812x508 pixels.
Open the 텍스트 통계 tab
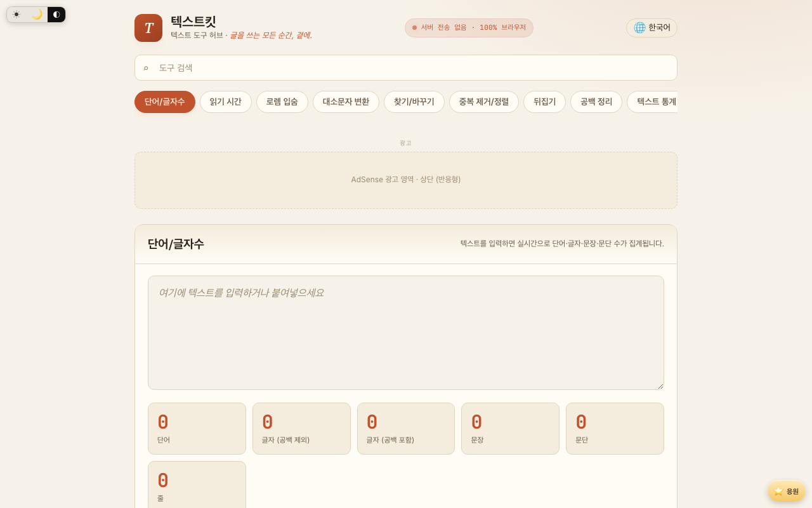653,102
